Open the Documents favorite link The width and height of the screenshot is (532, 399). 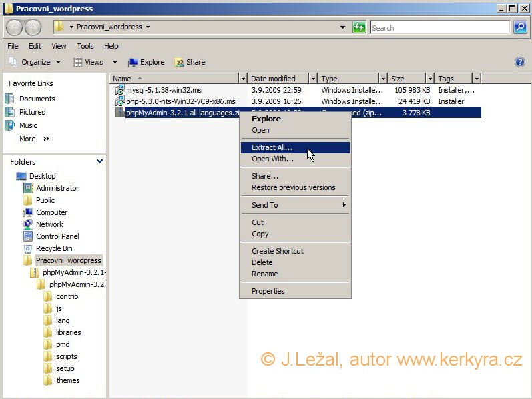click(37, 99)
